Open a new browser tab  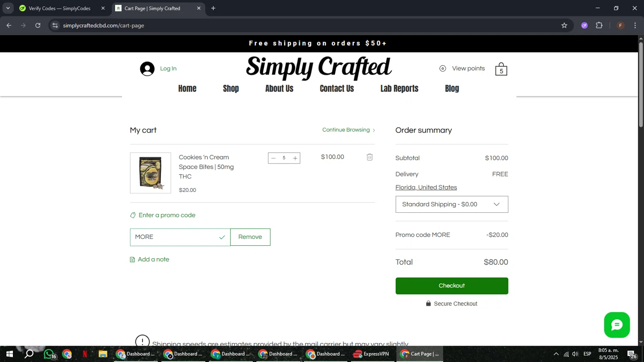(x=213, y=8)
